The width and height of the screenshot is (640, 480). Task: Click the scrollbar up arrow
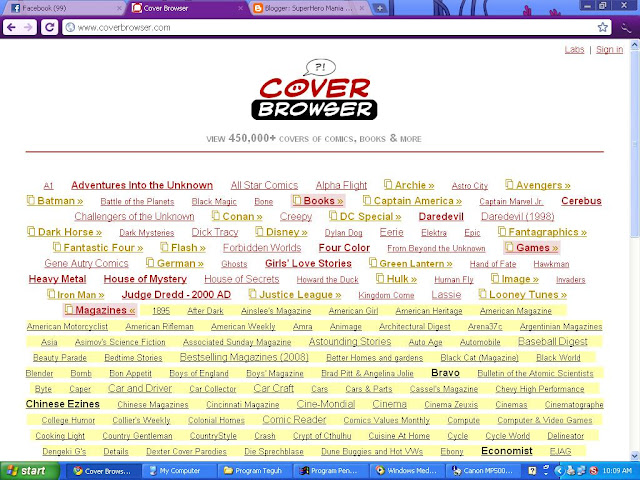tap(635, 44)
